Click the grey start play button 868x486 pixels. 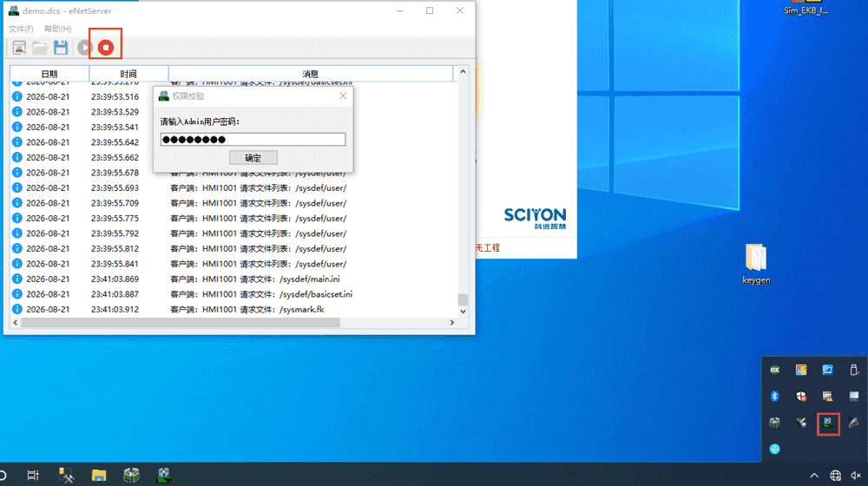tap(85, 48)
